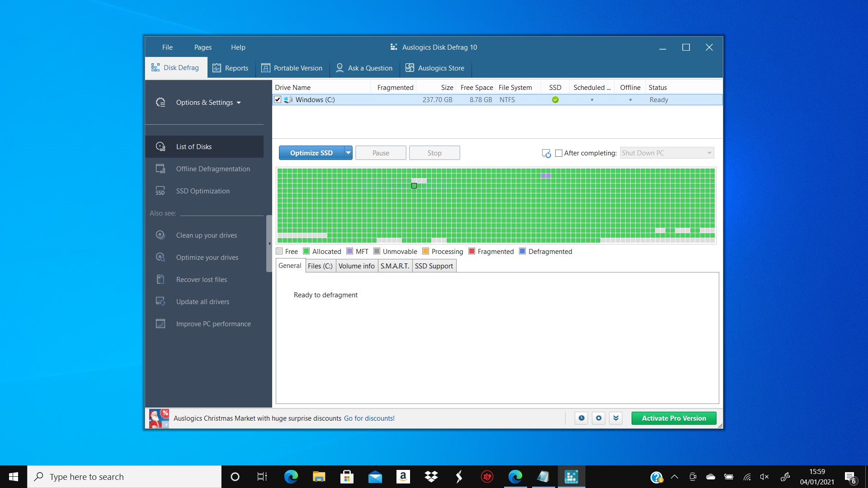Open SSD Optimization from the sidebar

[x=203, y=191]
